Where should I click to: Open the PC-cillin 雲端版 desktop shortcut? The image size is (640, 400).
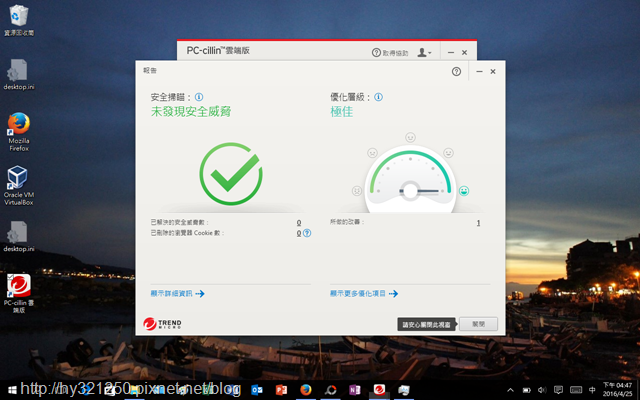[x=19, y=293]
